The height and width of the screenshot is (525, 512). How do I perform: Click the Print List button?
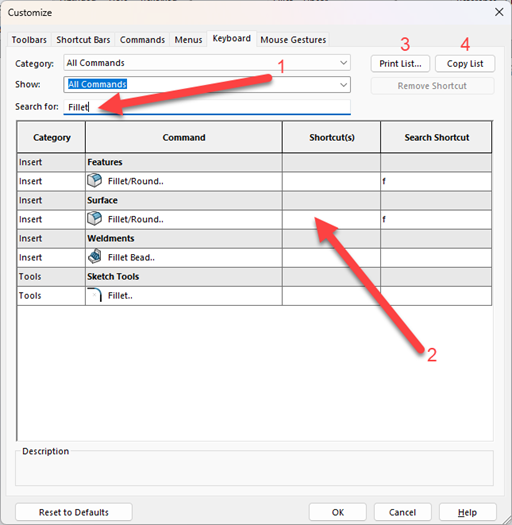point(400,64)
